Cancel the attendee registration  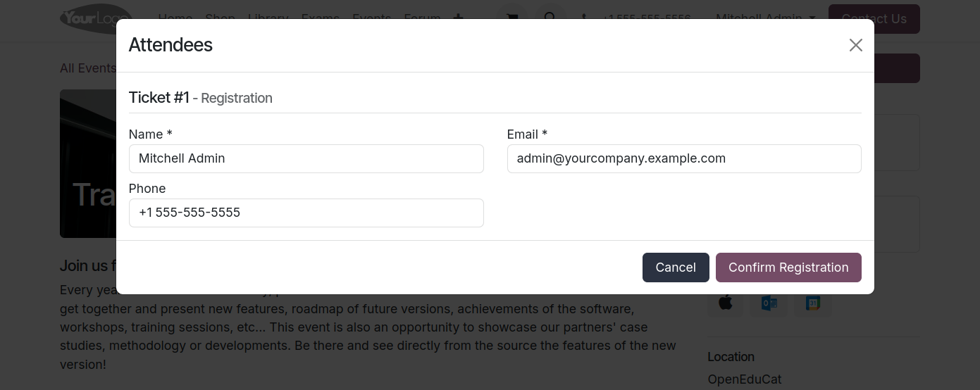pos(676,268)
